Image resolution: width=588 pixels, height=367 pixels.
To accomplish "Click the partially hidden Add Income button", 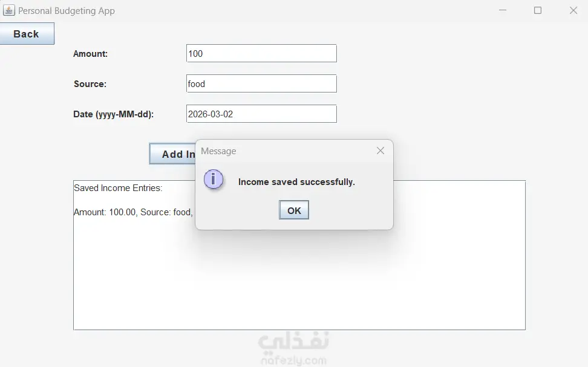I will pyautogui.click(x=172, y=154).
